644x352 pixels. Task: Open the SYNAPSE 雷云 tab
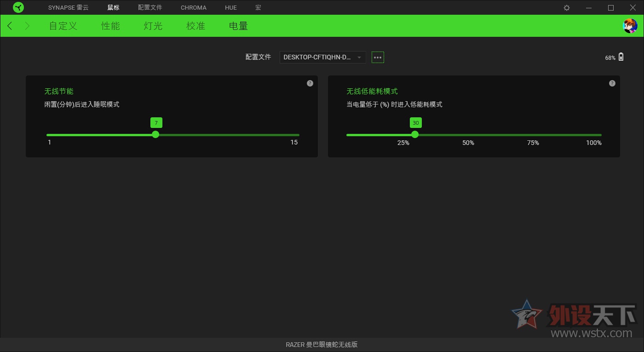click(69, 8)
